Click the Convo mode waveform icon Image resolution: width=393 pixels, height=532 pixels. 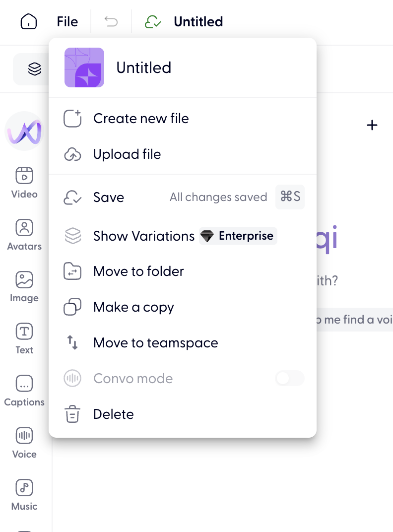[72, 378]
